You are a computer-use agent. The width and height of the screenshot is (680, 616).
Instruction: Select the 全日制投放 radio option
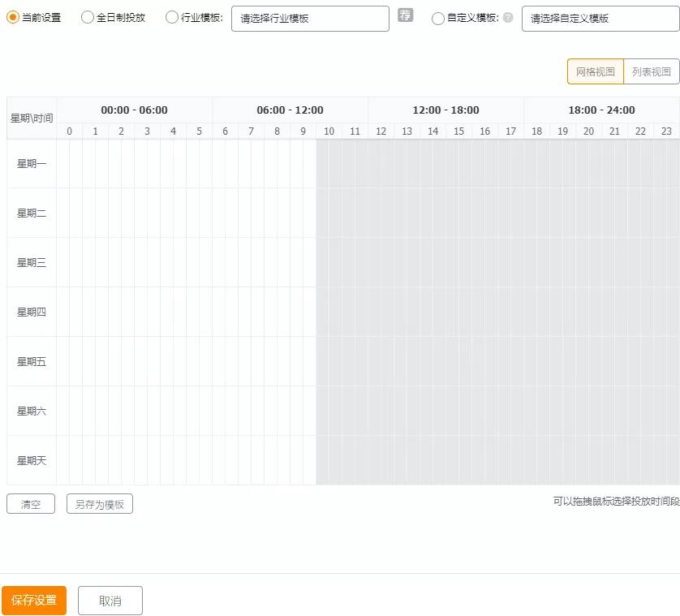tap(86, 15)
